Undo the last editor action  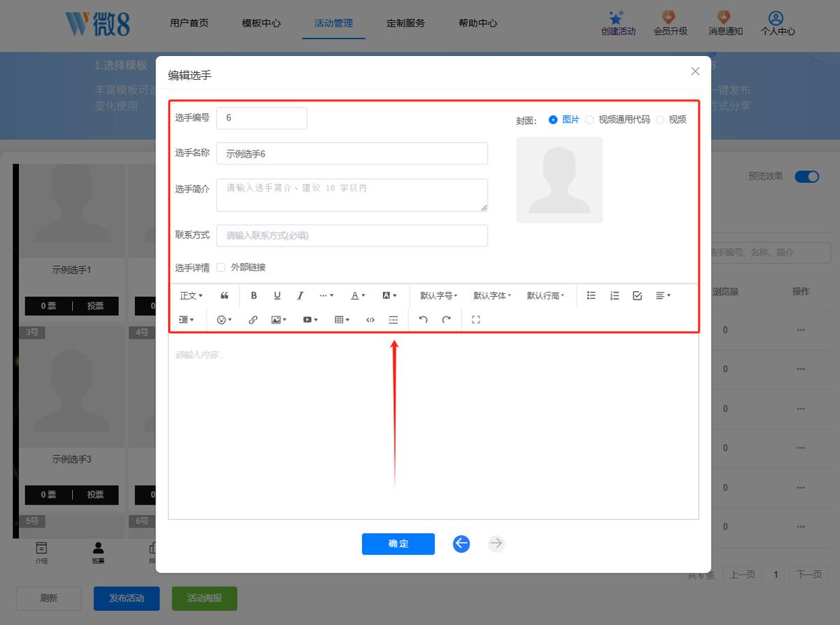(423, 320)
